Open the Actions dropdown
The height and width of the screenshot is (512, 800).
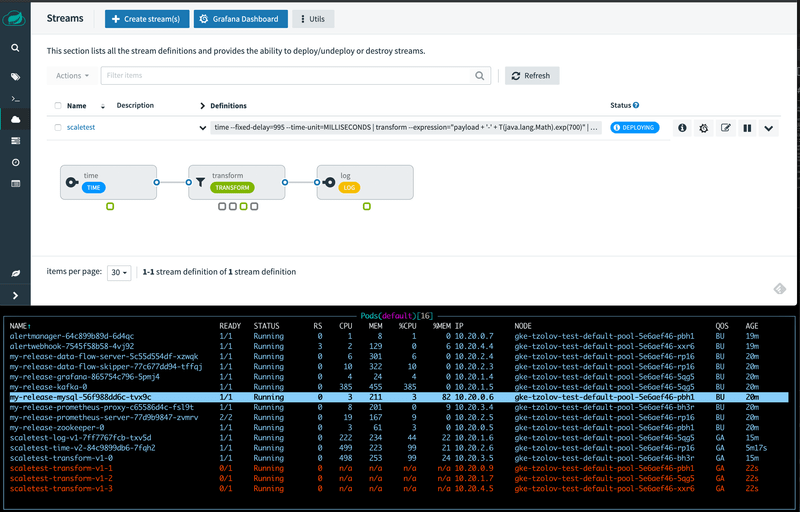click(x=72, y=75)
